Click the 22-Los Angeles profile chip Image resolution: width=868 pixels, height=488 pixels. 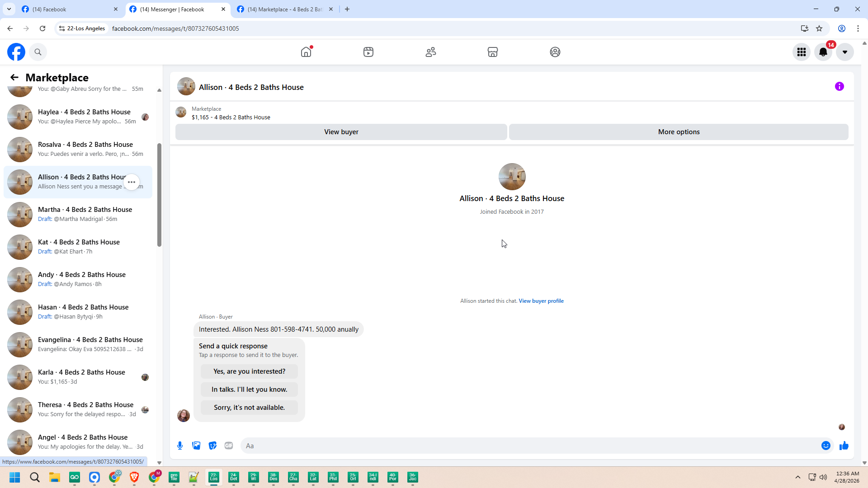[82, 28]
